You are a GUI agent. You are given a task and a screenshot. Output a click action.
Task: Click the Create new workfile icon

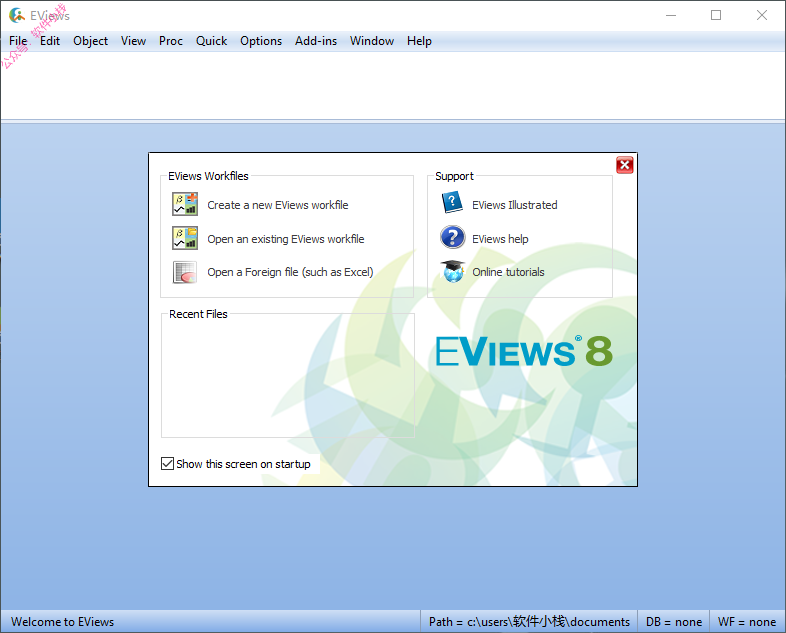coord(184,204)
